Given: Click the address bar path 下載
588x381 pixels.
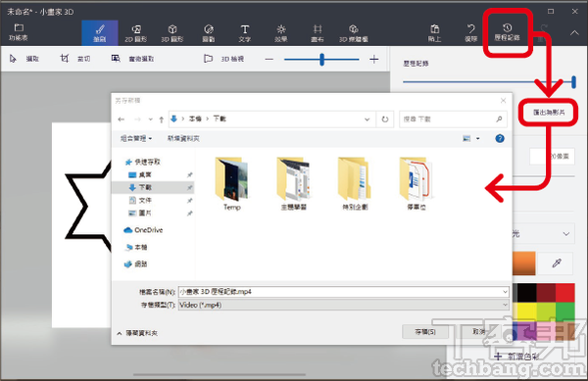Looking at the screenshot, I should point(220,119).
